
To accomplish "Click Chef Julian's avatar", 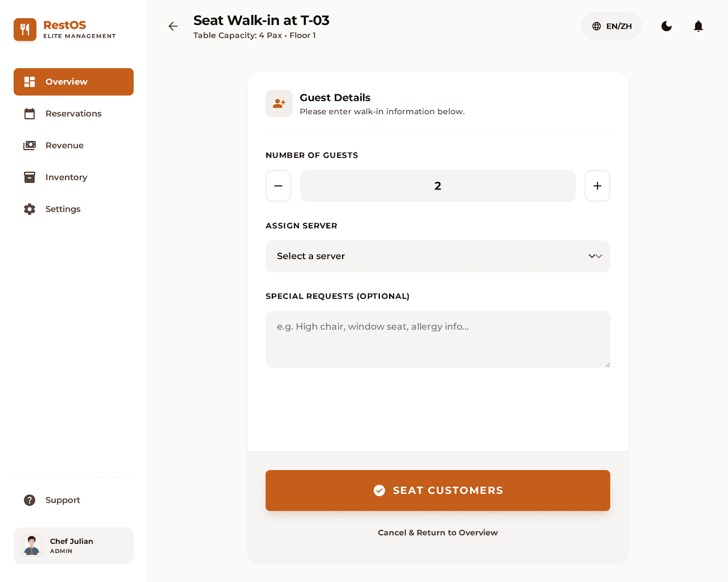I will 32,545.
